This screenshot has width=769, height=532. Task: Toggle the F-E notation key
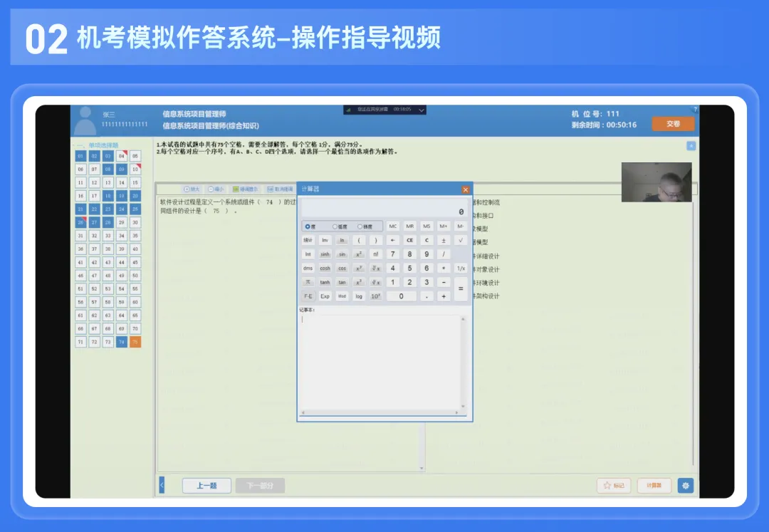coord(308,296)
